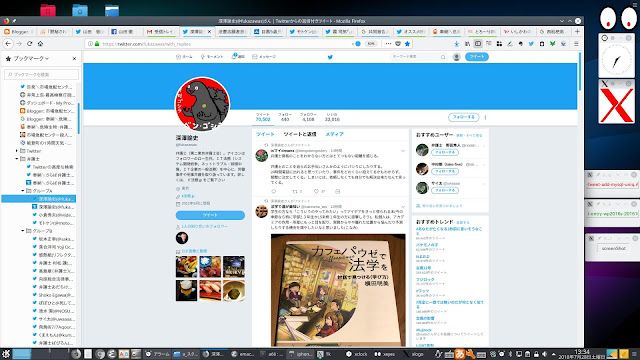Open the bookmarks sidebar header dropdown
This screenshot has height=360, width=640.
(31, 58)
